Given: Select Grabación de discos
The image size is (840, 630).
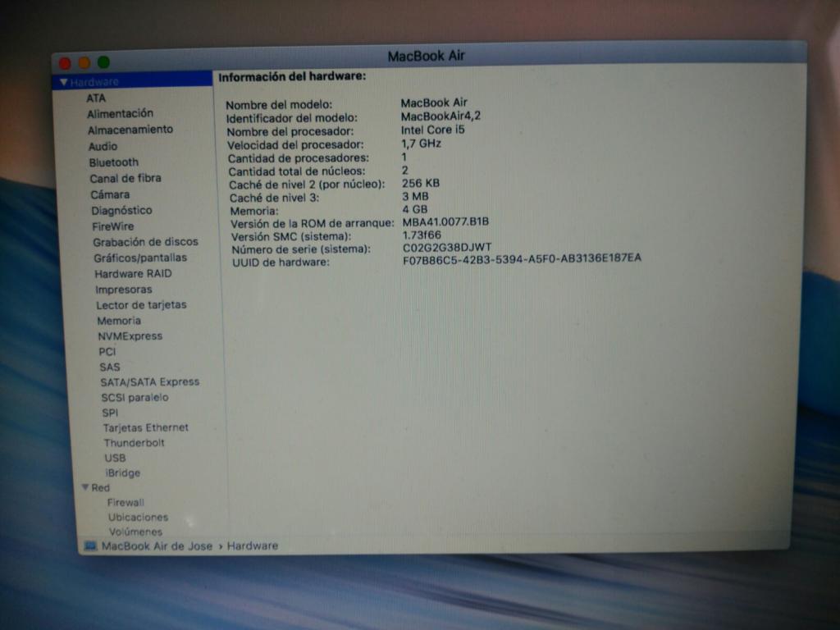Looking at the screenshot, I should tap(146, 242).
